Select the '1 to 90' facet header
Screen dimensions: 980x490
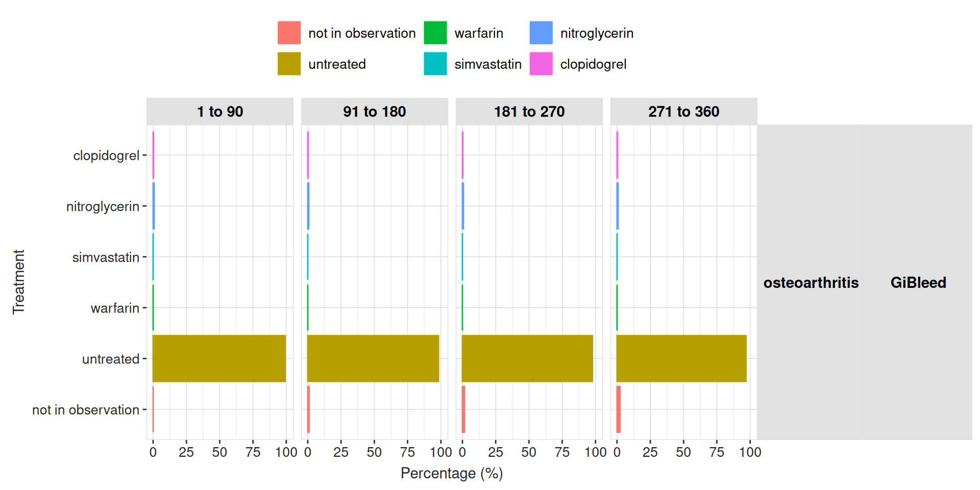(x=220, y=112)
